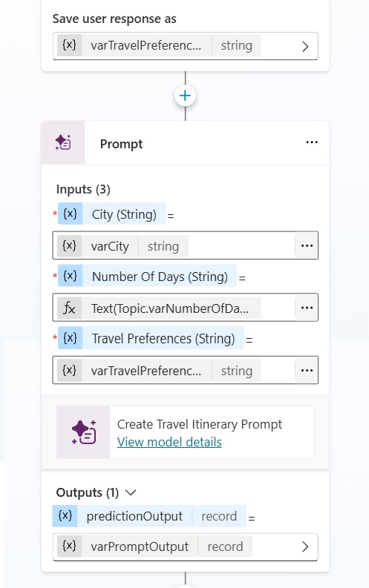
Task: Click the plus add node button
Action: [x=185, y=96]
